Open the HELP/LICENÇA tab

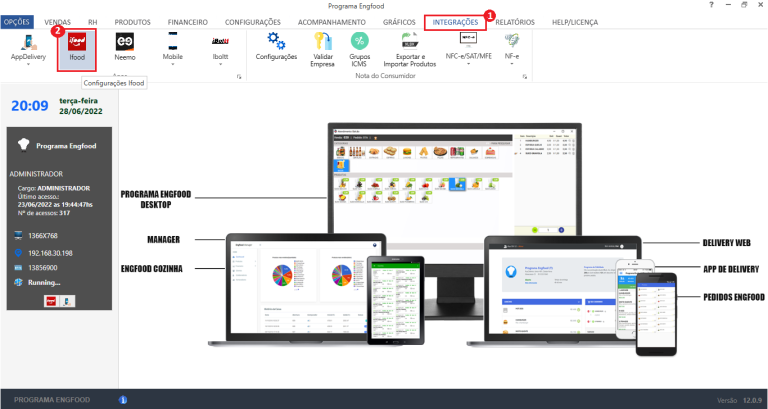point(575,22)
